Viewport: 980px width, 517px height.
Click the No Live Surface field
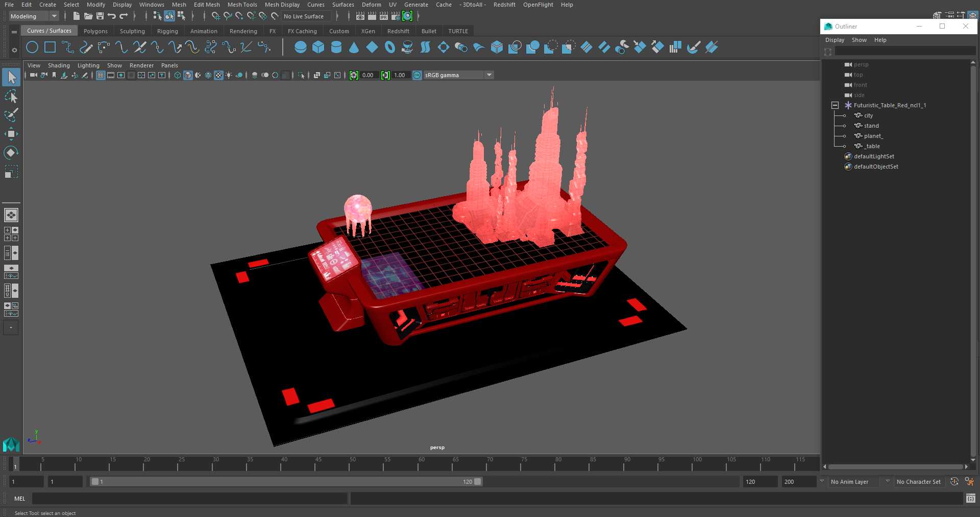point(306,16)
